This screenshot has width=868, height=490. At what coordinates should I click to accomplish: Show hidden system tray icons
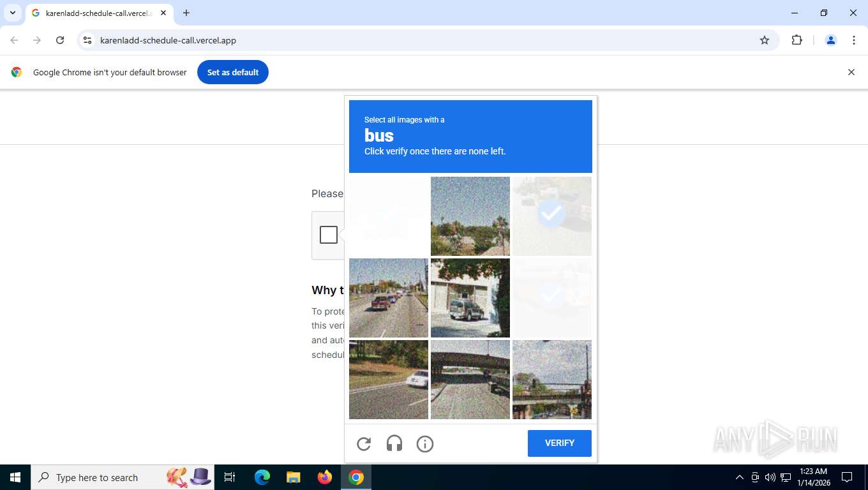click(740, 477)
